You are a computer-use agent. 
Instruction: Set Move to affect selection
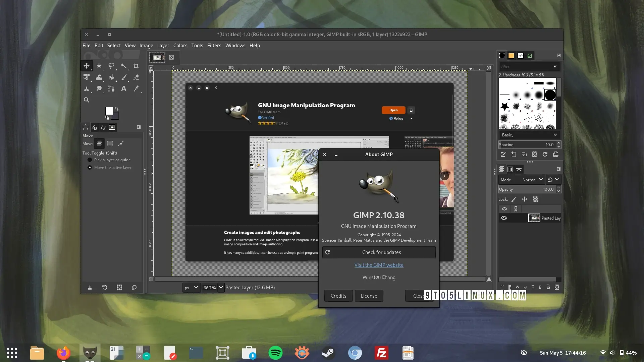click(x=110, y=143)
